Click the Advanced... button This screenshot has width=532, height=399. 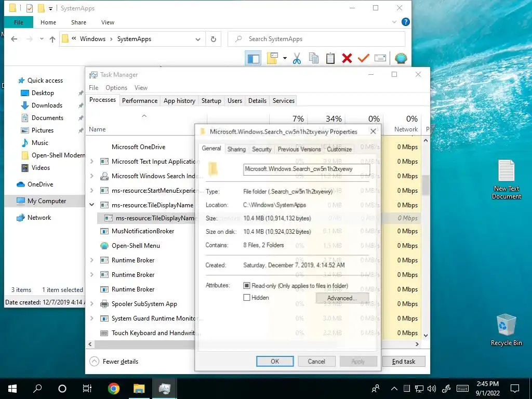click(x=342, y=298)
